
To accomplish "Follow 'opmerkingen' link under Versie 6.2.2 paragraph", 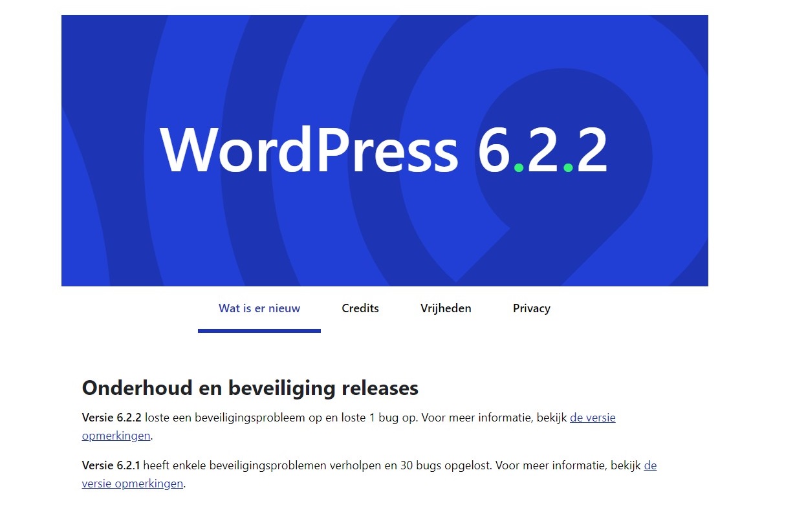I will [116, 436].
